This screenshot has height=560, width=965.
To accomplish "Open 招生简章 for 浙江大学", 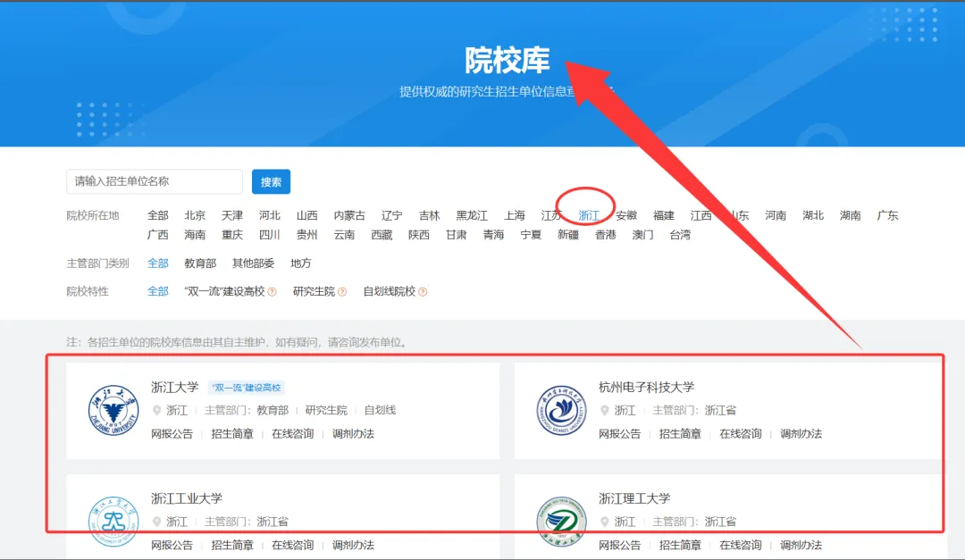I will point(232,434).
